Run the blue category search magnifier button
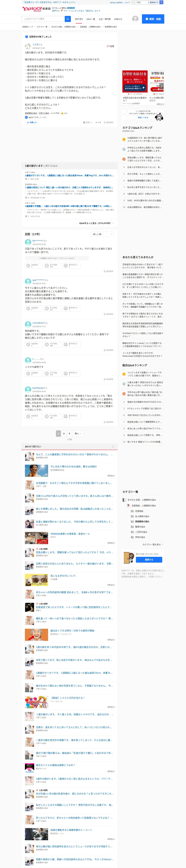 tap(68, 19)
